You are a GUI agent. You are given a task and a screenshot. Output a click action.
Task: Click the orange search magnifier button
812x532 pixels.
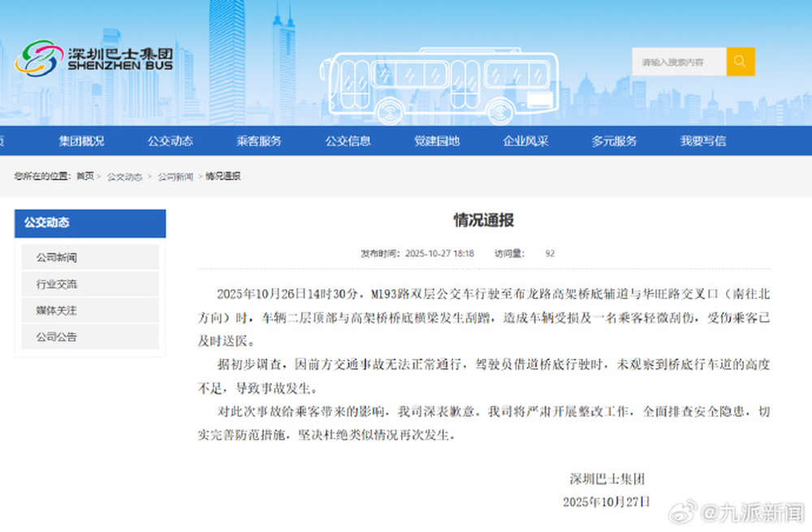[740, 62]
